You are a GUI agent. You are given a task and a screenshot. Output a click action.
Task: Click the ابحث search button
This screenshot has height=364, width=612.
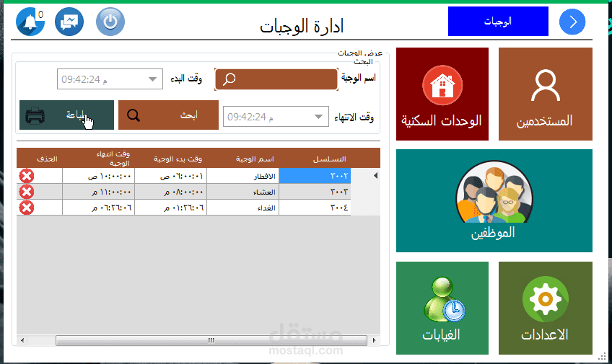click(168, 115)
